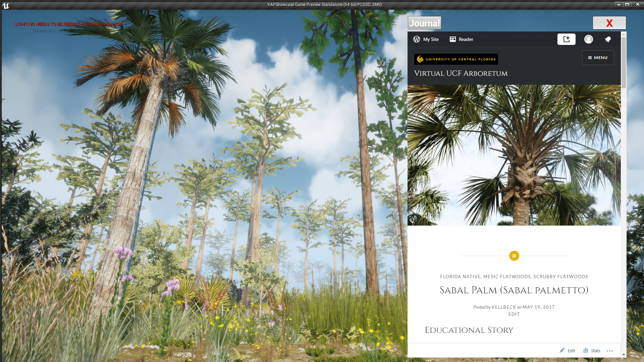Screen dimensions: 644x362
Task: Select the pencil Edit icon at bottom
Action: [x=562, y=350]
